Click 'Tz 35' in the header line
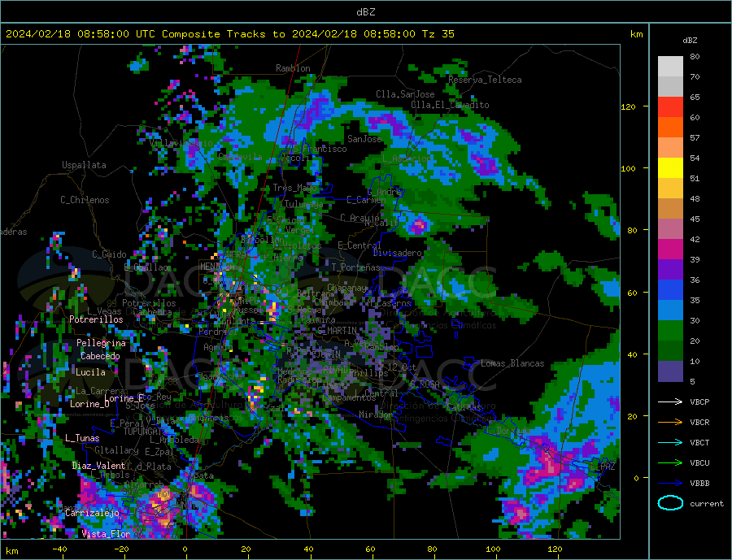Viewport: 732px width, 560px height. (438, 34)
